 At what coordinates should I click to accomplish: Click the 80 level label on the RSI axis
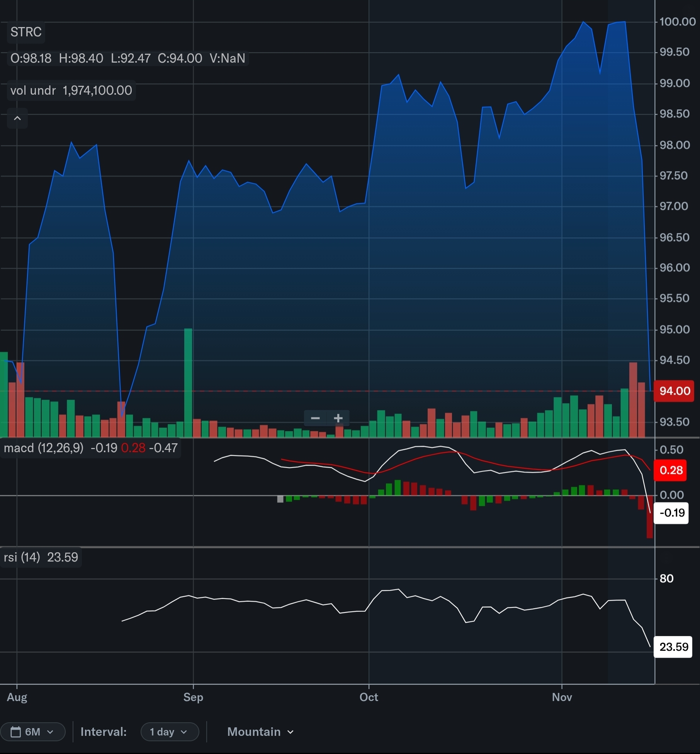coord(666,579)
